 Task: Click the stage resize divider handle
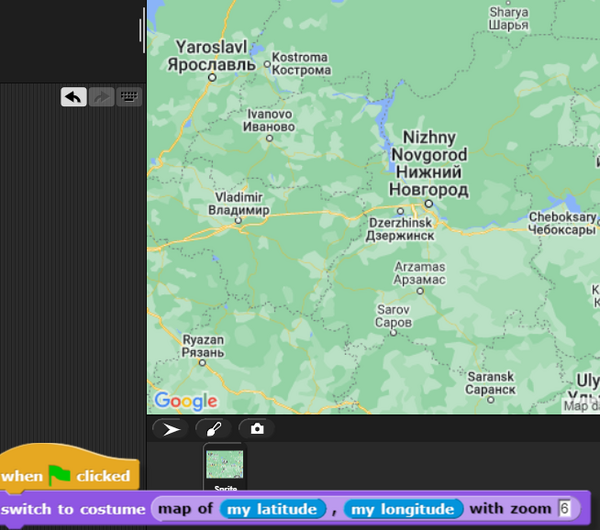(142, 33)
